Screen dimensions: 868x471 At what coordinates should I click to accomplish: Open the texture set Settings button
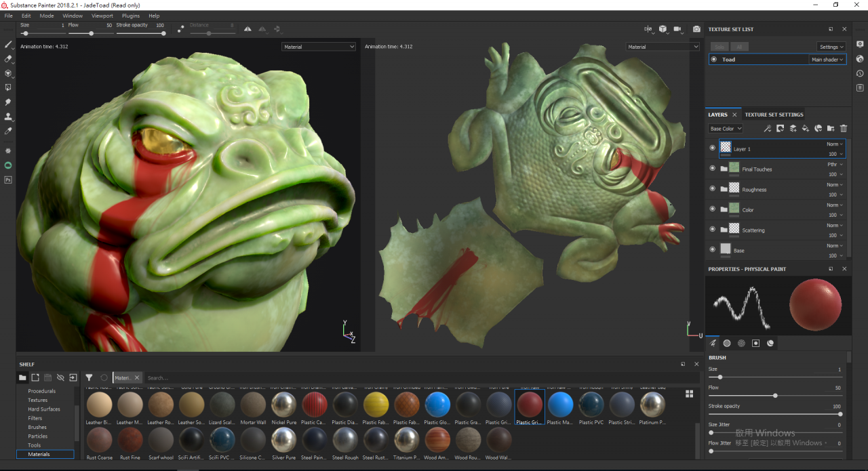pyautogui.click(x=831, y=47)
